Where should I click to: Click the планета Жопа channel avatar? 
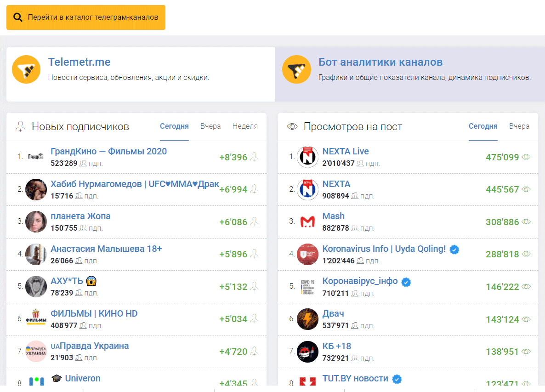pos(36,222)
